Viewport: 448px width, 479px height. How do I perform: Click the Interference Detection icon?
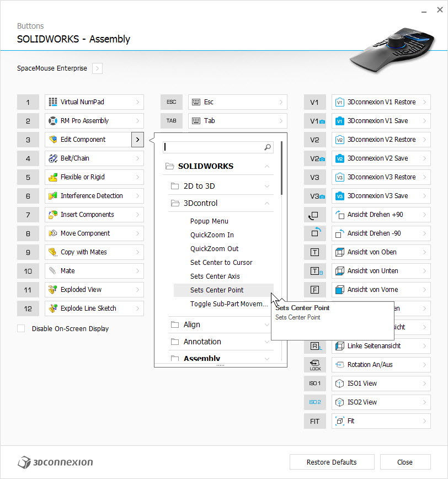pos(53,196)
